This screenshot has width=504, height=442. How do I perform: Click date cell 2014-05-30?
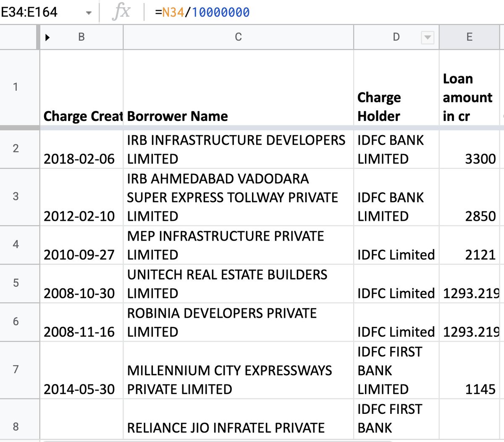81,370
